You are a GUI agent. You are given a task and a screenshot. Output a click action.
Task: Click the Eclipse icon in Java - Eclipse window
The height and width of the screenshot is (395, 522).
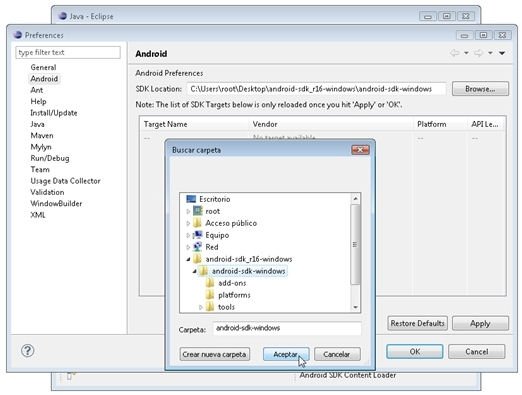[62, 16]
